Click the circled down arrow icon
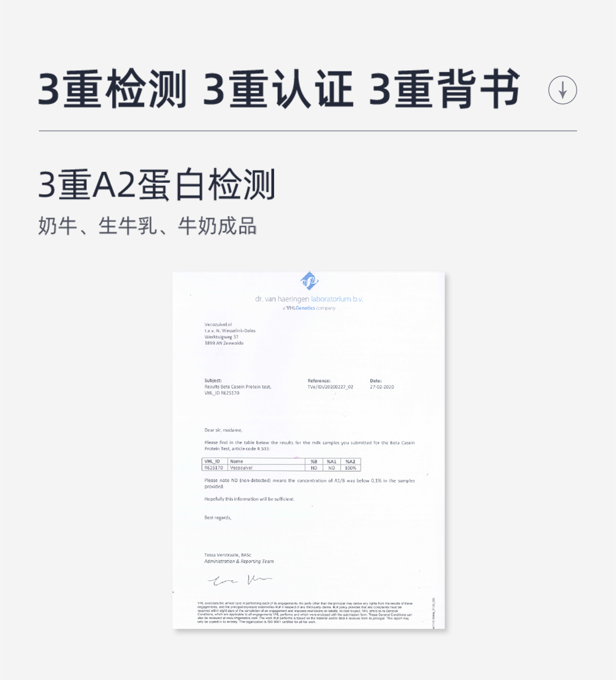The image size is (616, 680). tap(562, 90)
